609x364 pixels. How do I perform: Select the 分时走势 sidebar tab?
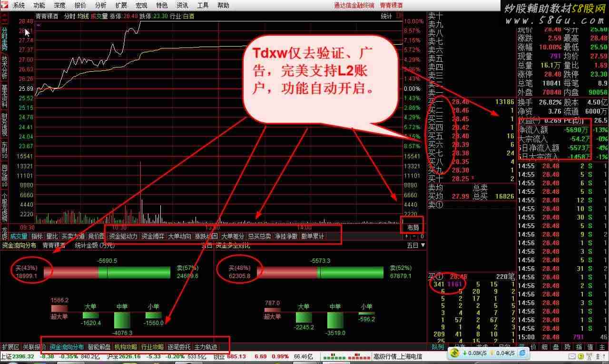[x=4, y=38]
